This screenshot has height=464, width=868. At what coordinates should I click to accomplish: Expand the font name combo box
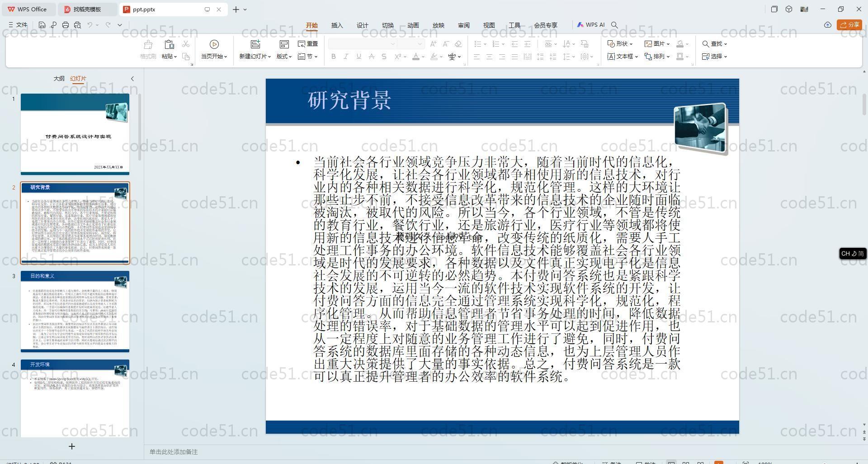[x=393, y=44]
